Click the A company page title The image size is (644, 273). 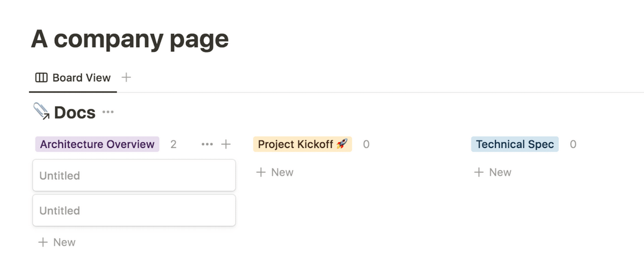point(130,39)
